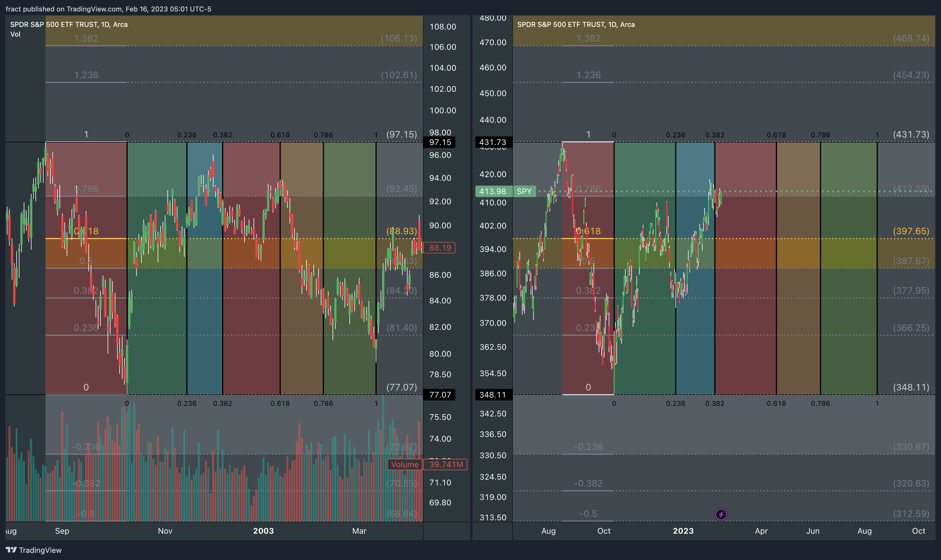941x560 pixels.
Task: Select the 2003 year label on time axis
Action: point(263,531)
